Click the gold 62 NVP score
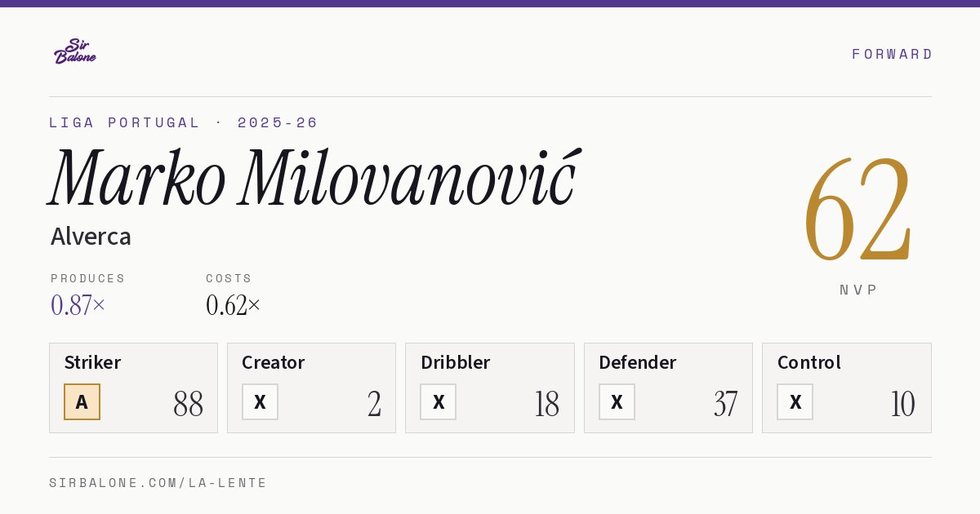 pos(858,210)
